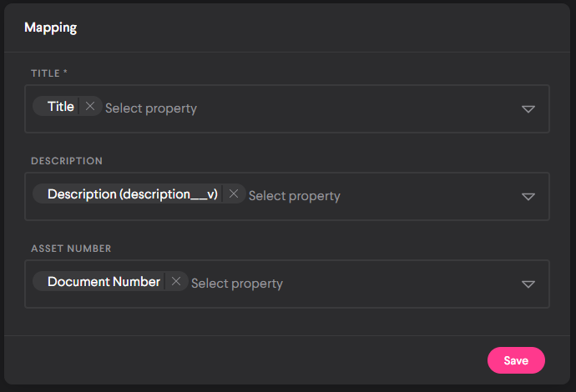This screenshot has height=392, width=576.
Task: Open the Description property dropdown arrow
Action: (x=528, y=197)
